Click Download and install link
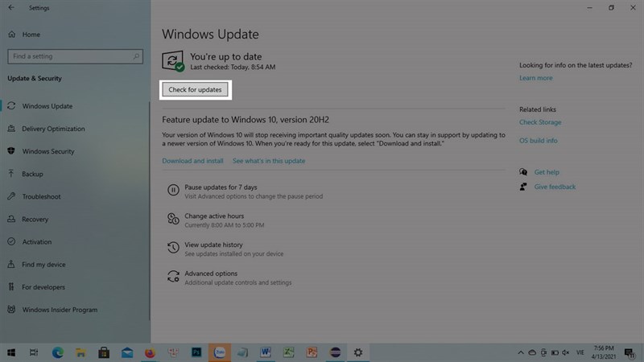 click(192, 161)
